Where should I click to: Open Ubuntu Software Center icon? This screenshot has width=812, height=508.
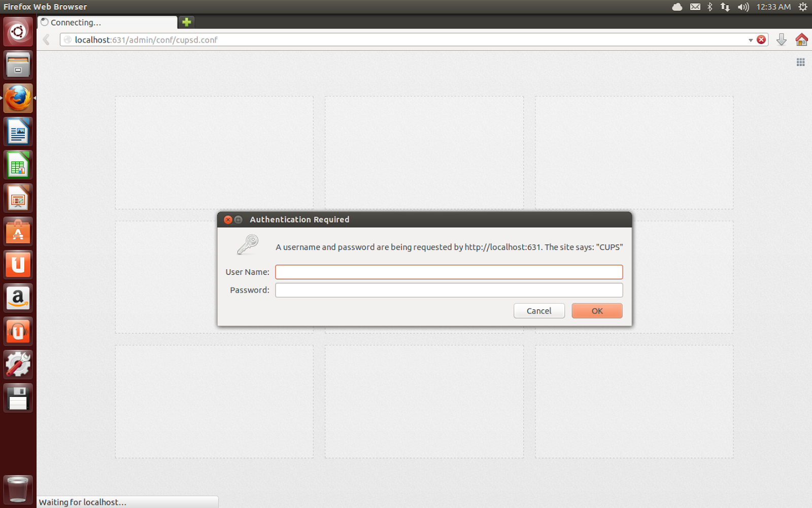coord(18,232)
